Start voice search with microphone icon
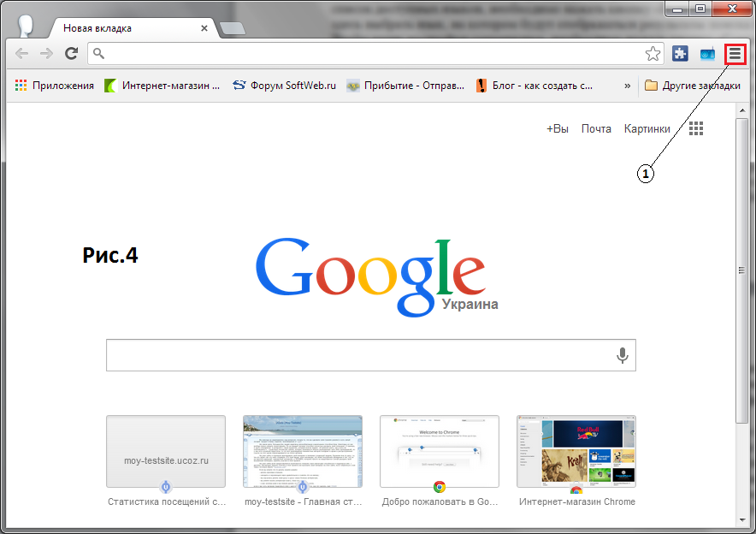Image resolution: width=756 pixels, height=534 pixels. pos(623,355)
